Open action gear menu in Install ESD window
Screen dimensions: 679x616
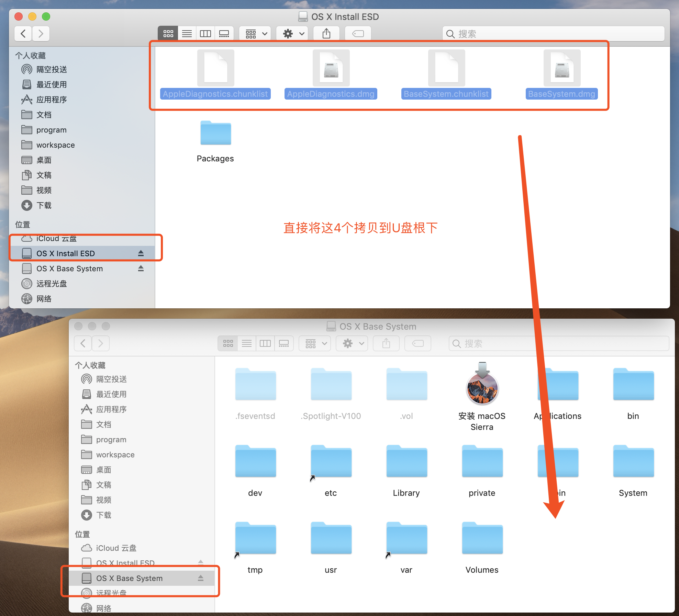tap(293, 34)
